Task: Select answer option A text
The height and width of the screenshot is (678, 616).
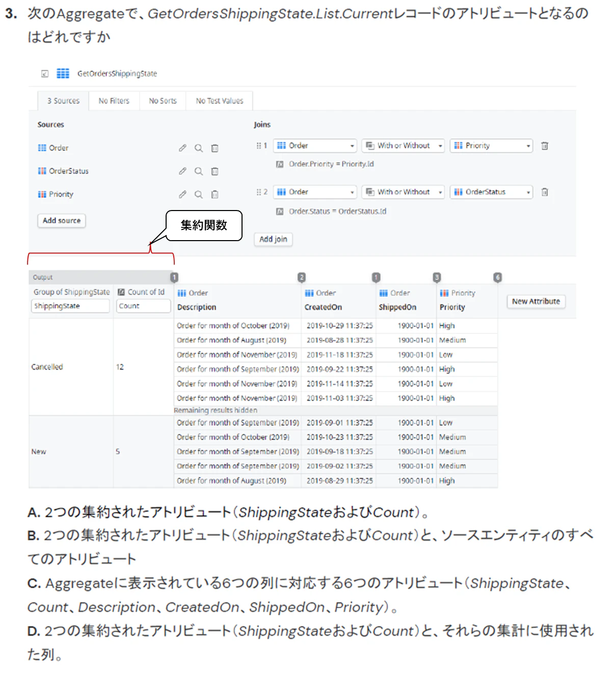Action: [x=228, y=512]
